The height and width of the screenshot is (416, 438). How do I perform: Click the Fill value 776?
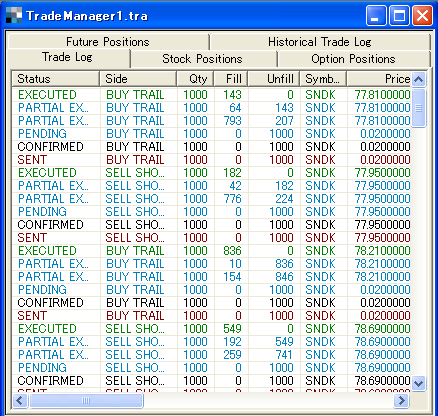[x=232, y=199]
